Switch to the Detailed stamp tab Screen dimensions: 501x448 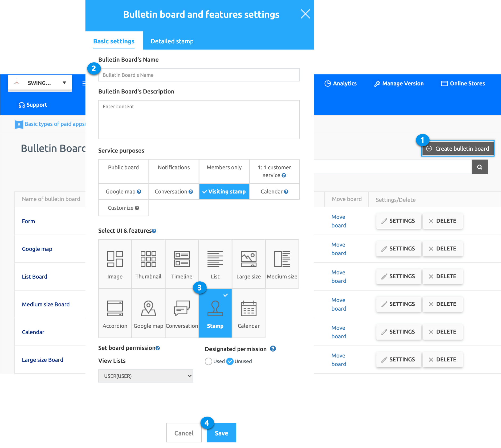click(x=172, y=41)
